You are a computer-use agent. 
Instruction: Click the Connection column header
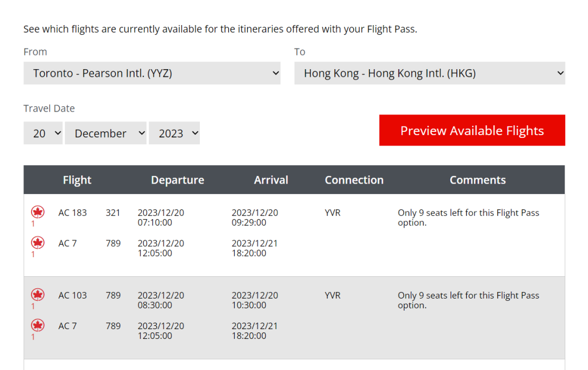(x=354, y=180)
